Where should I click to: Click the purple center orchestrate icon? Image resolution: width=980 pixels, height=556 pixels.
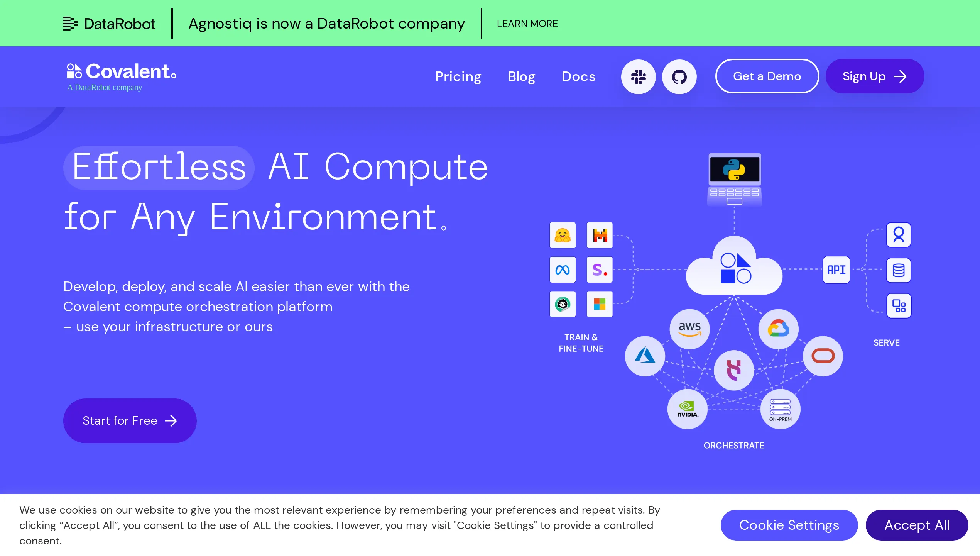734,370
